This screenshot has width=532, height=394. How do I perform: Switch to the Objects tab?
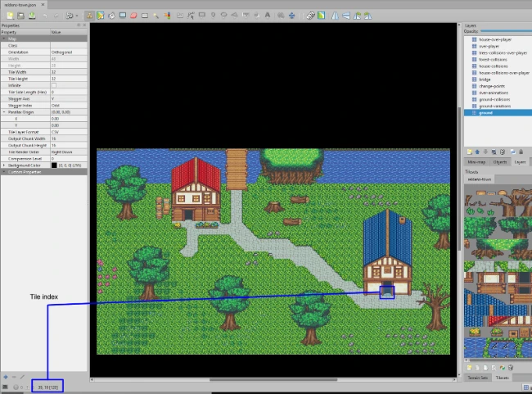point(500,162)
